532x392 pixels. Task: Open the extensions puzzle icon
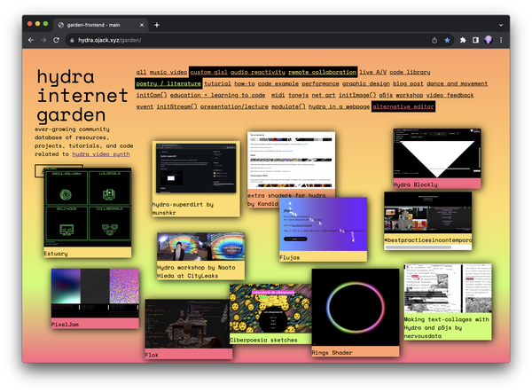click(463, 40)
